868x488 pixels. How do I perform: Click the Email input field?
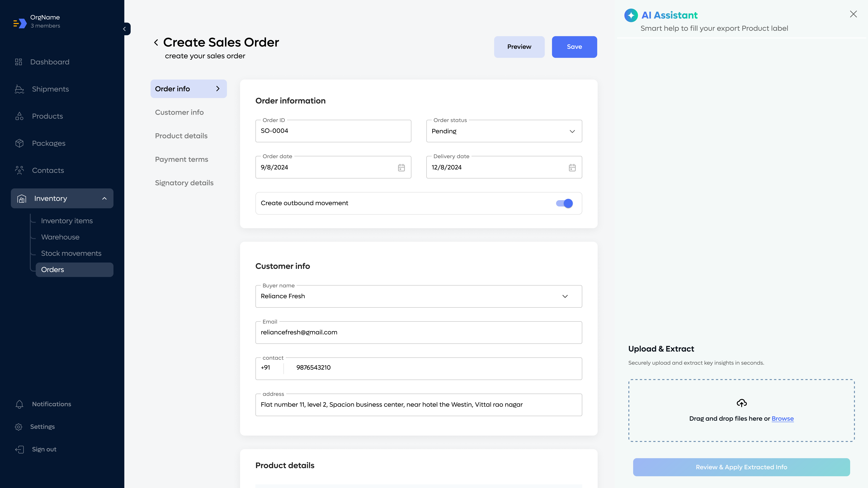tap(419, 332)
